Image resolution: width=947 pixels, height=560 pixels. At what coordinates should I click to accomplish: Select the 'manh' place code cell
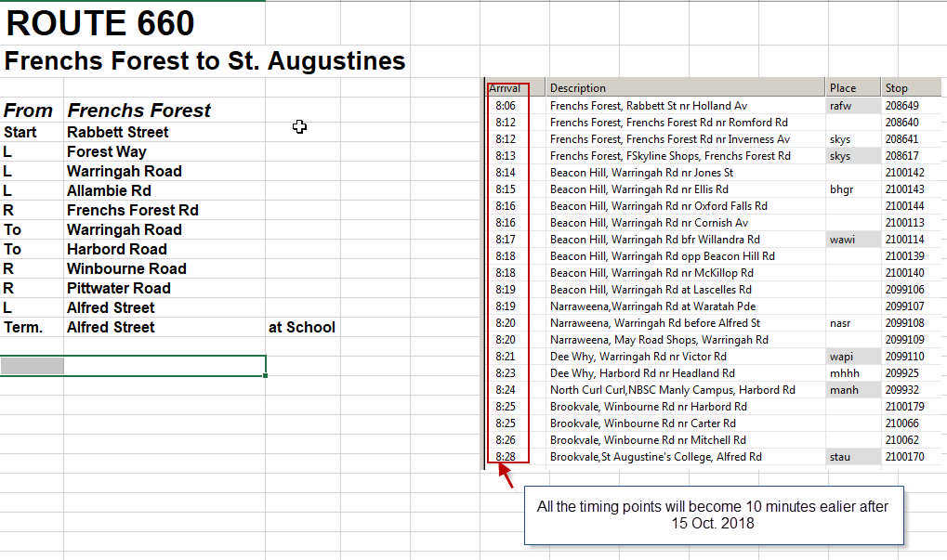click(844, 390)
